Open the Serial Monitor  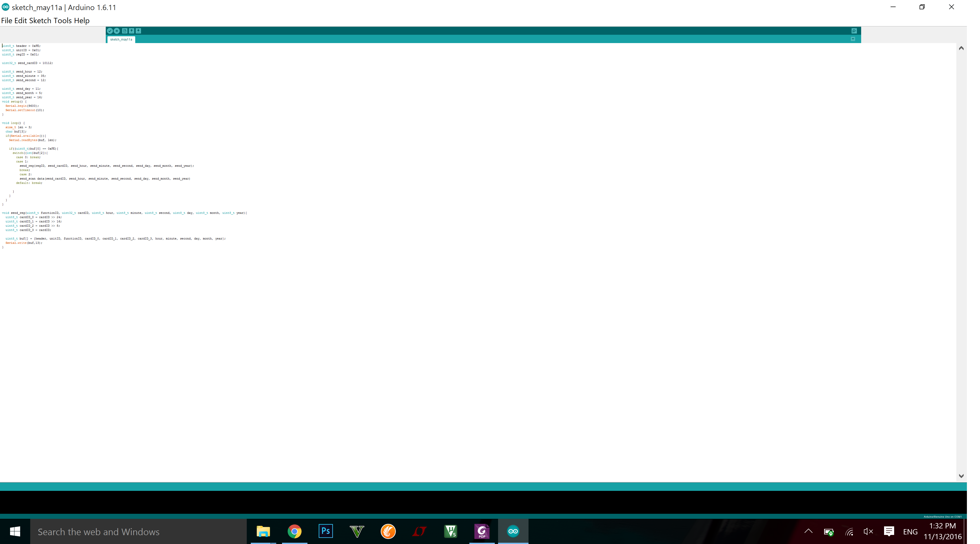[854, 31]
